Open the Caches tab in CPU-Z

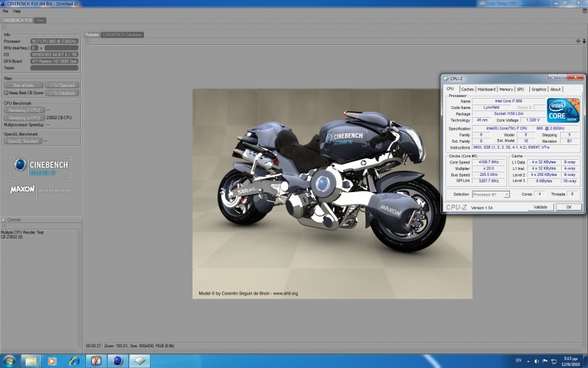[467, 89]
